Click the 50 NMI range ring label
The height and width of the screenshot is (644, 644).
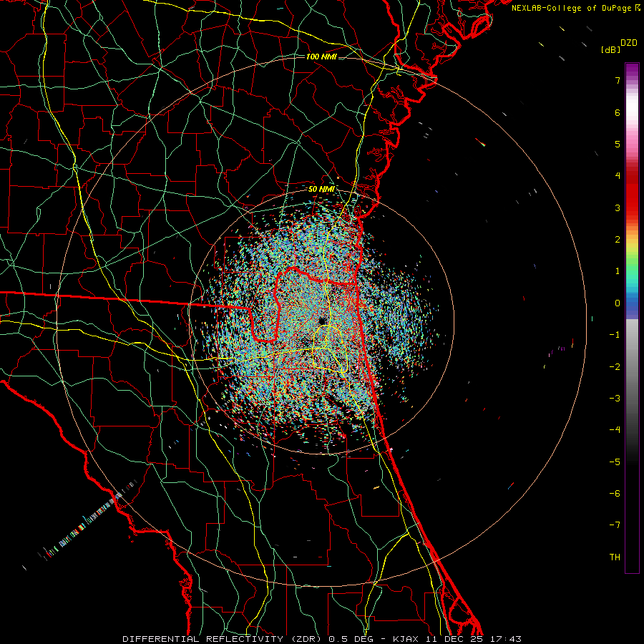(x=321, y=189)
